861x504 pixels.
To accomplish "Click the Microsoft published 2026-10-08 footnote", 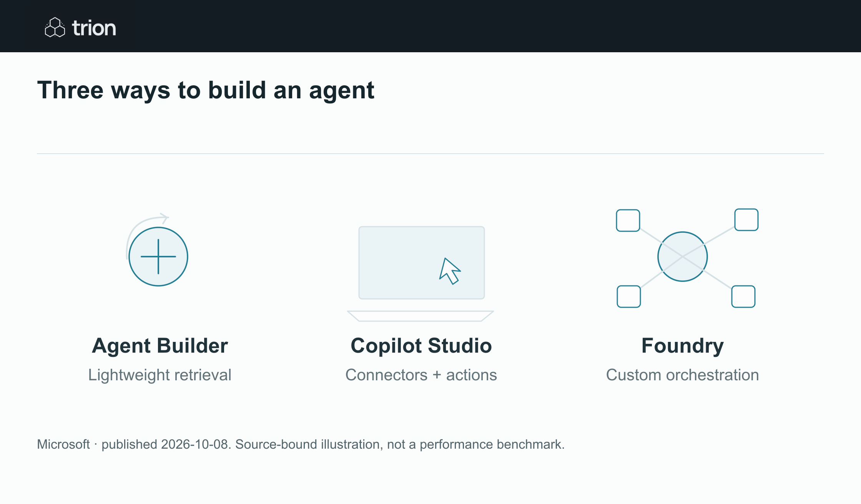I will click(301, 444).
